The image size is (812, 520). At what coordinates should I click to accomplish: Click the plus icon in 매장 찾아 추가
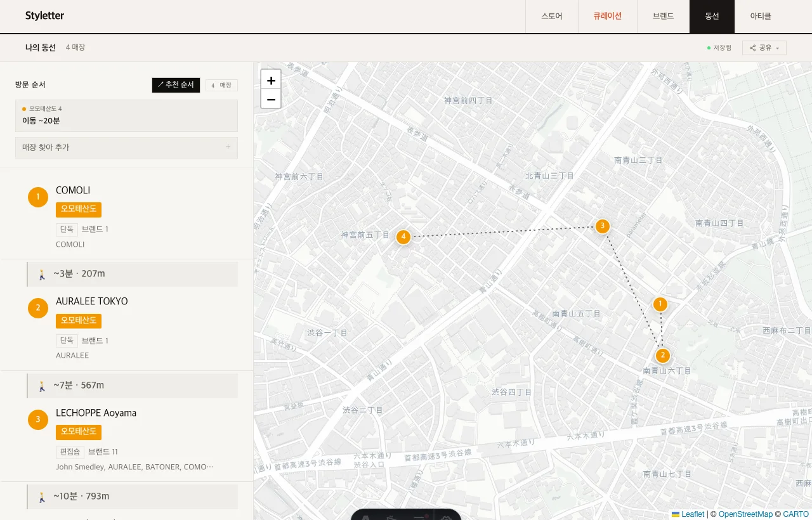pos(228,146)
